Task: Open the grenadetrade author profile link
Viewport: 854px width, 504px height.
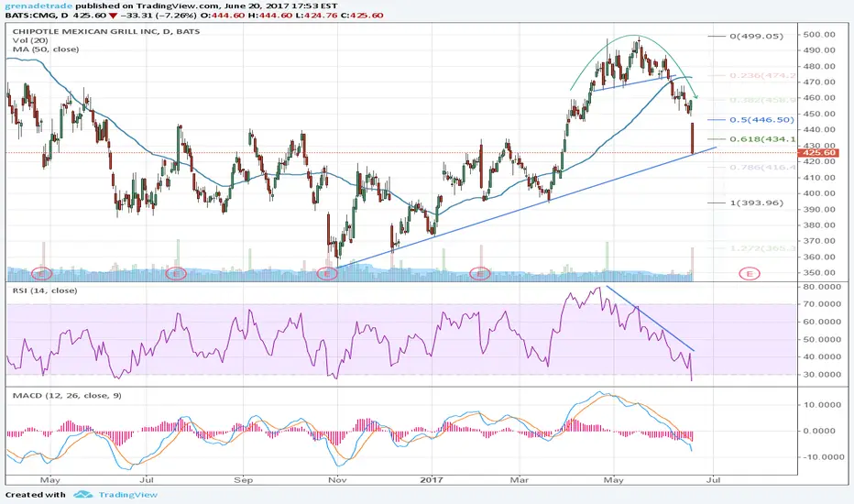Action: pyautogui.click(x=38, y=5)
